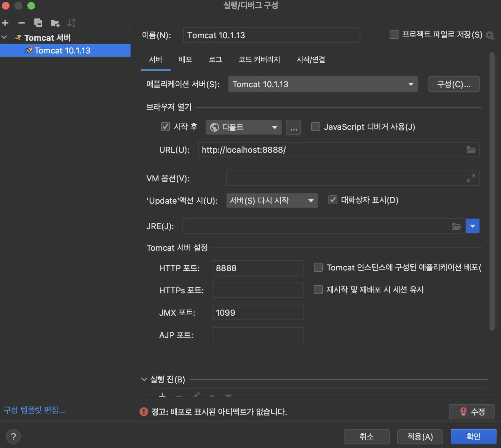Remove selected configuration with minus icon
The image size is (501, 448).
click(22, 23)
